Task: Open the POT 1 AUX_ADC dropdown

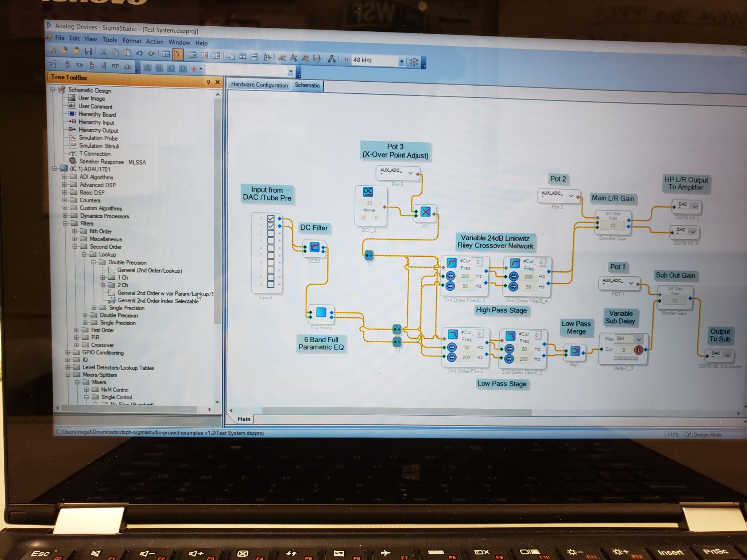Action: [631, 283]
